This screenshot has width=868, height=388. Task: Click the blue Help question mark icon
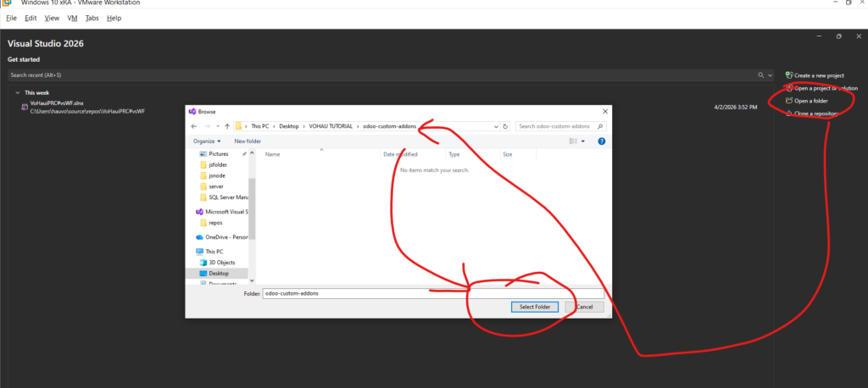click(x=601, y=141)
